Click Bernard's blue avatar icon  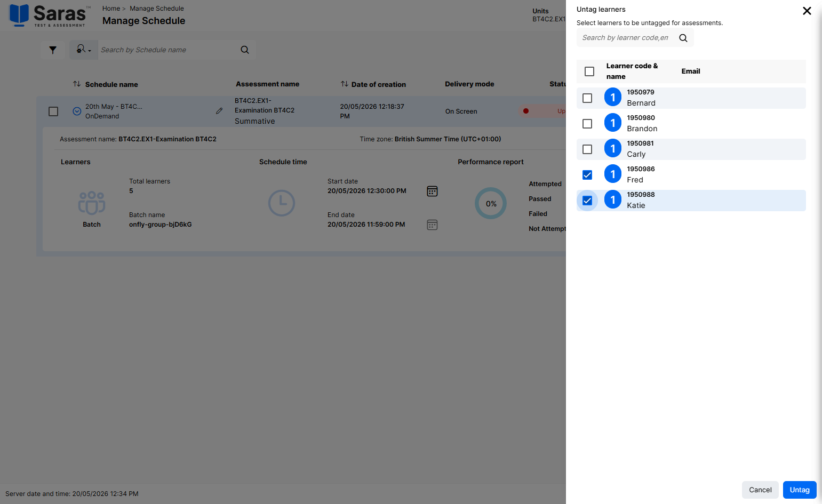pos(613,97)
